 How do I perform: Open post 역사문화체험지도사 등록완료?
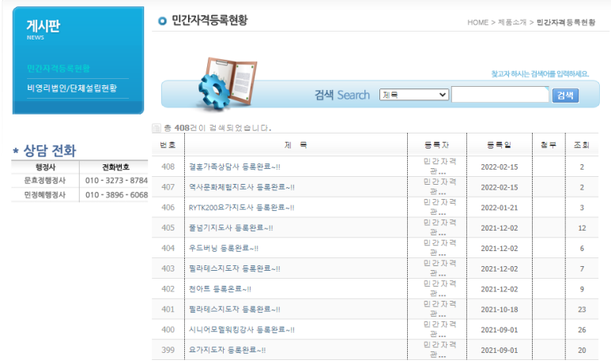pyautogui.click(x=241, y=187)
